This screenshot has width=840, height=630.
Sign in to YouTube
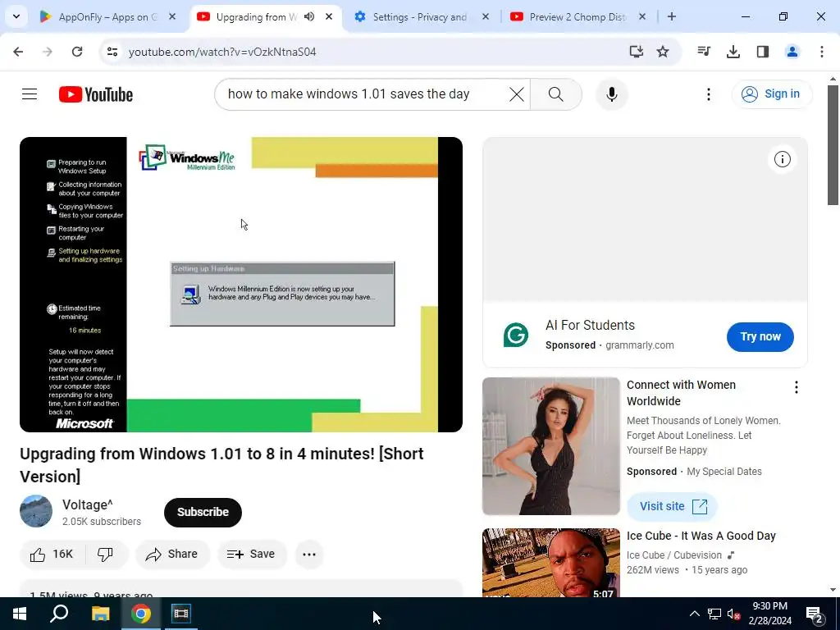pyautogui.click(x=771, y=94)
